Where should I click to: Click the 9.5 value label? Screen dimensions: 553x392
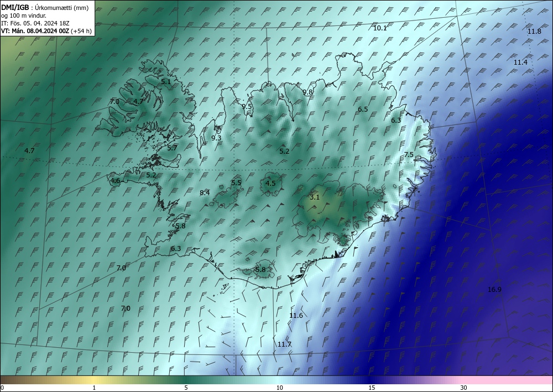(x=247, y=107)
